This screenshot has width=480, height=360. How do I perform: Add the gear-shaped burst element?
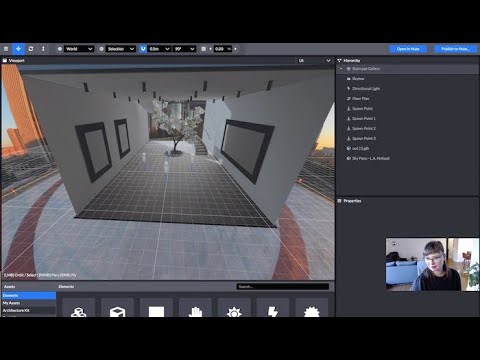click(312, 308)
